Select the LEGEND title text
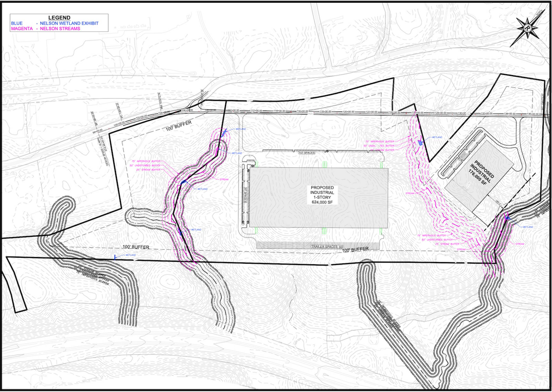Viewport: 552px width, 392px height. point(59,18)
